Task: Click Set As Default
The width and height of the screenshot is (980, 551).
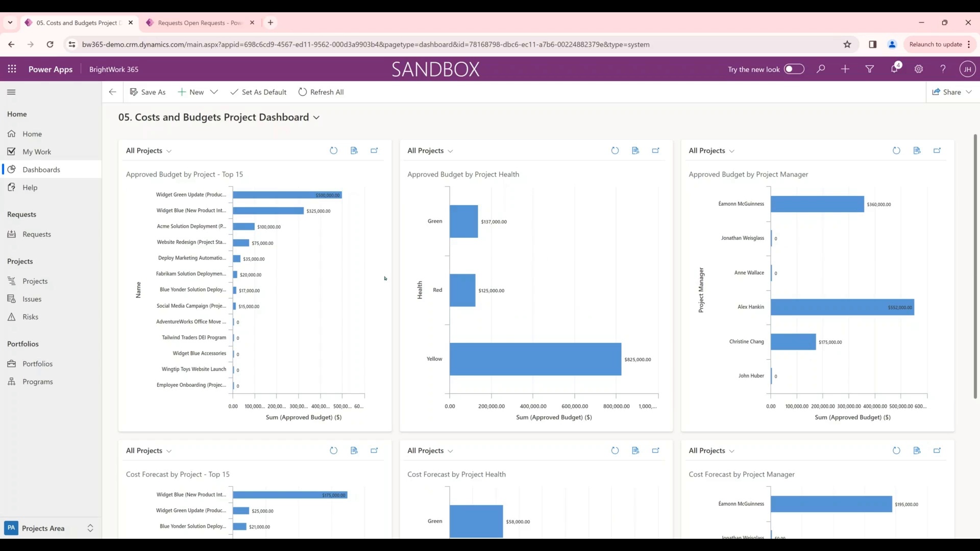Action: [258, 92]
